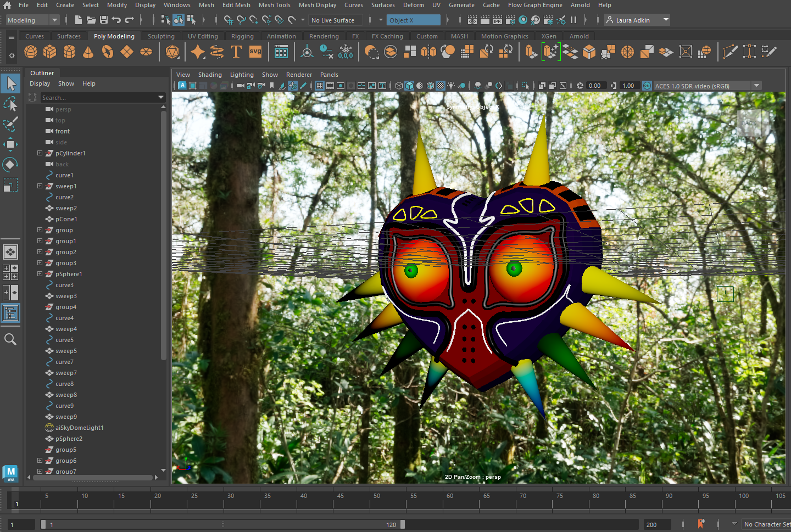Viewport: 791px width, 532px height.
Task: Toggle the four view layout
Action: point(10,272)
